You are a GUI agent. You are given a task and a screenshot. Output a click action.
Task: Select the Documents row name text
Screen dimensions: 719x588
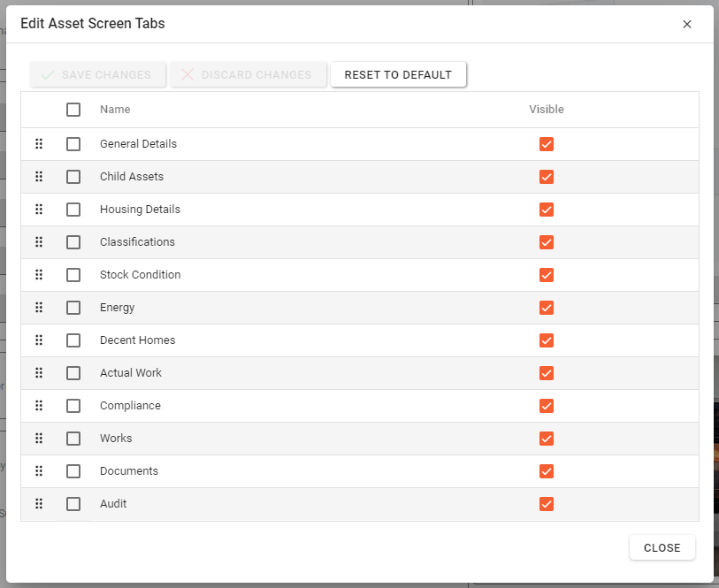pos(129,471)
